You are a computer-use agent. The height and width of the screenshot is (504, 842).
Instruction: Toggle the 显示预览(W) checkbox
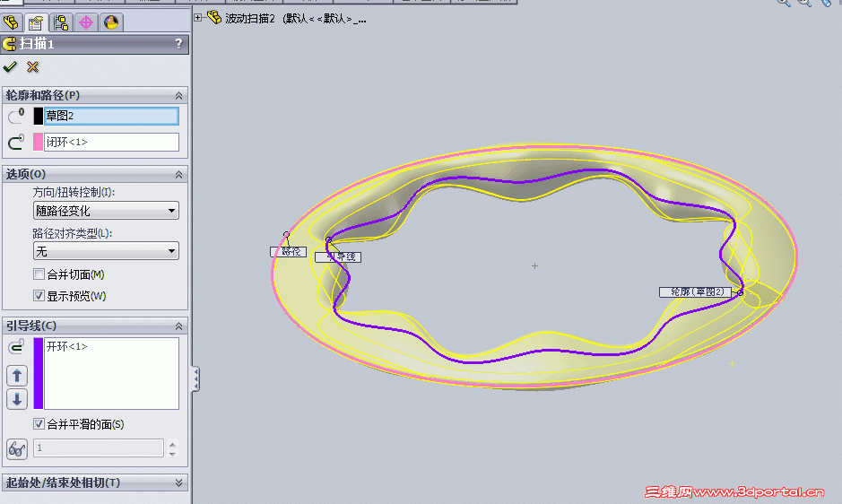(x=39, y=296)
